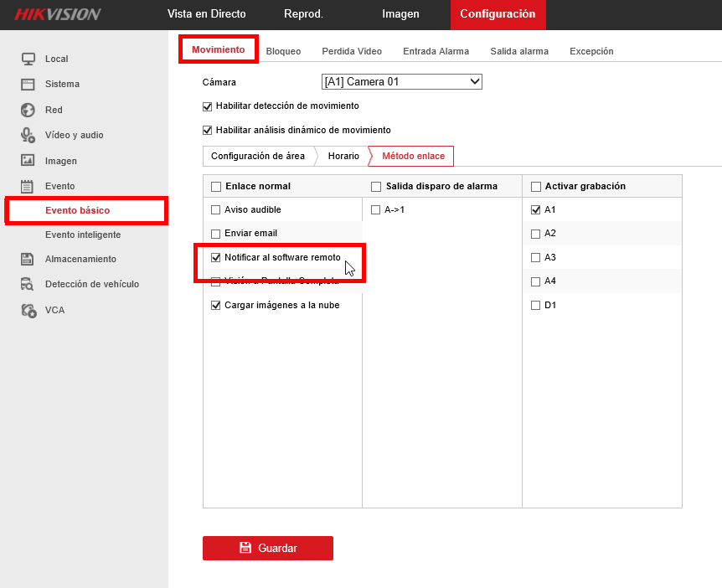Viewport: 722px width, 588px height.
Task: Click the Vídeo y audio microphone icon
Action: click(28, 135)
